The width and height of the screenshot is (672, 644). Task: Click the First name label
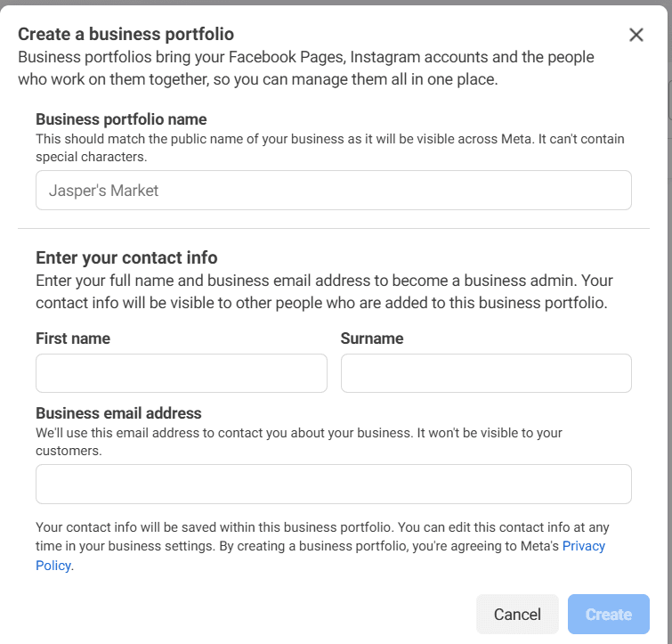click(73, 338)
